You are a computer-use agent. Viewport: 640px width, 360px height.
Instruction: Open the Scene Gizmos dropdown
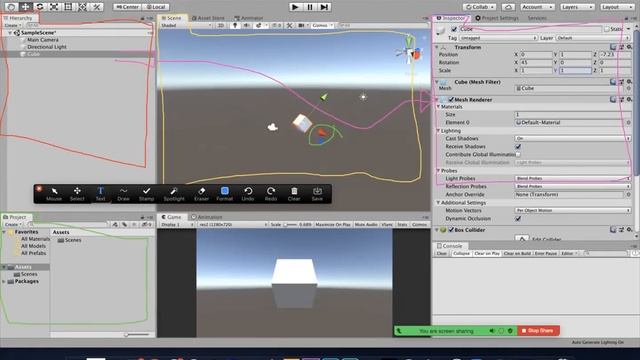pyautogui.click(x=322, y=25)
